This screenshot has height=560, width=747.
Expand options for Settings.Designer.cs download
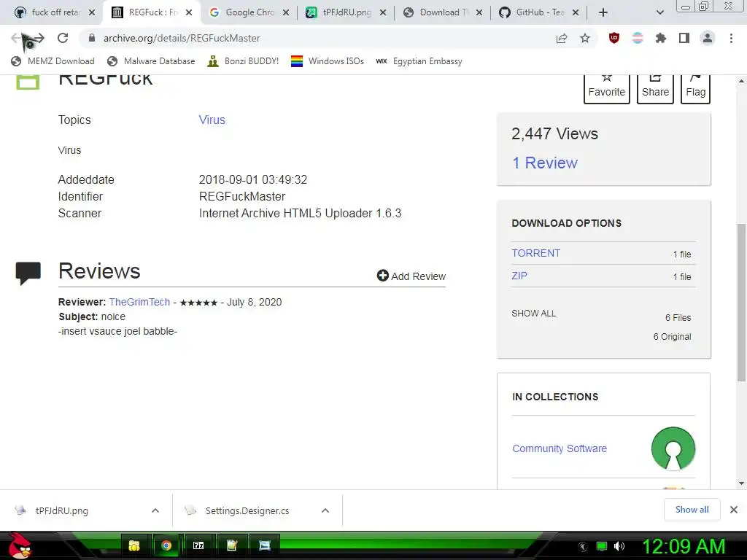tap(325, 510)
